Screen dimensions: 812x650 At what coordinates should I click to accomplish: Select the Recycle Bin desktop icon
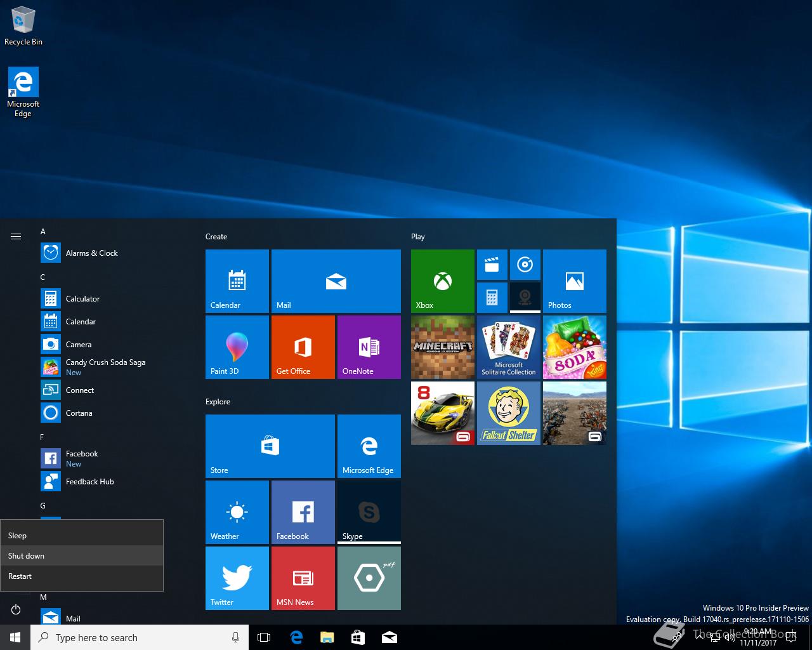click(23, 26)
